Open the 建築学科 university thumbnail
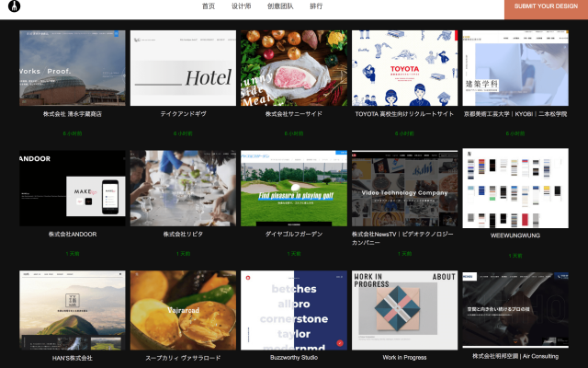Viewport: 588px width, 368px height. pos(515,68)
